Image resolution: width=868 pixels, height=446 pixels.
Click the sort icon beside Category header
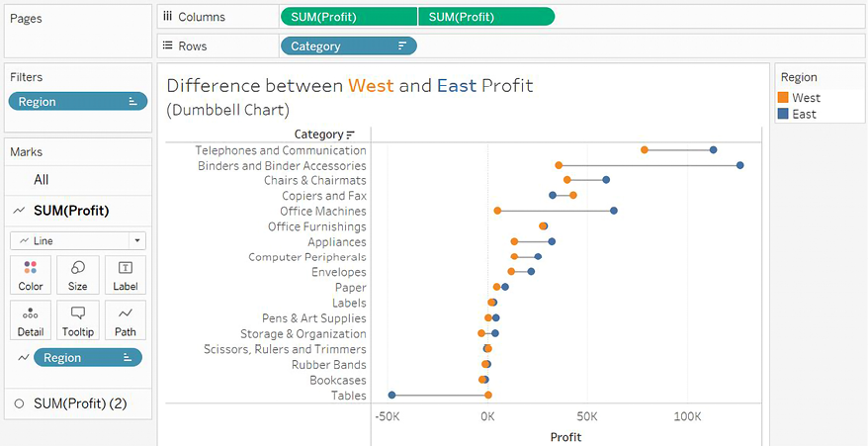[350, 134]
